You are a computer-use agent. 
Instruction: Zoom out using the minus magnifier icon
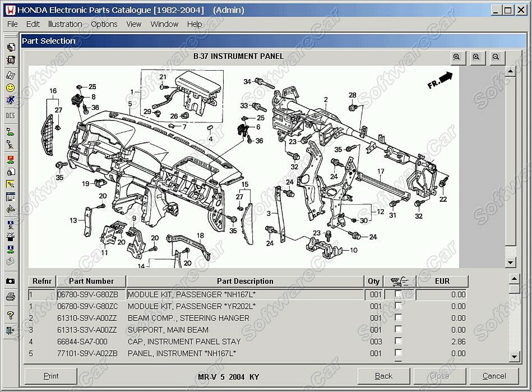click(x=496, y=57)
